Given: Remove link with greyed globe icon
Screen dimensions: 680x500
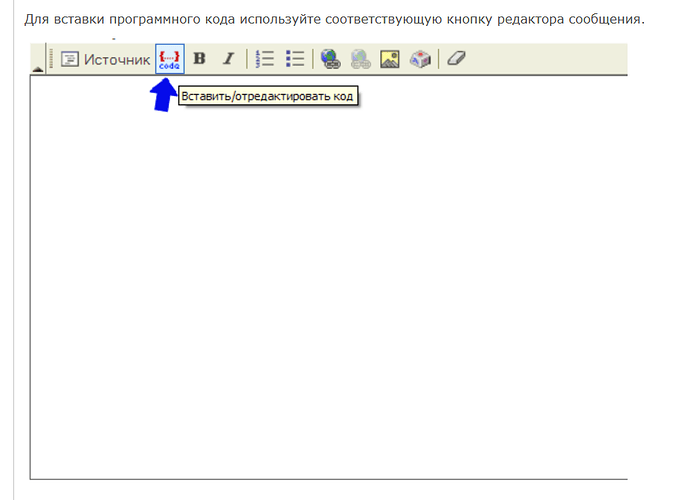Looking at the screenshot, I should click(x=360, y=59).
